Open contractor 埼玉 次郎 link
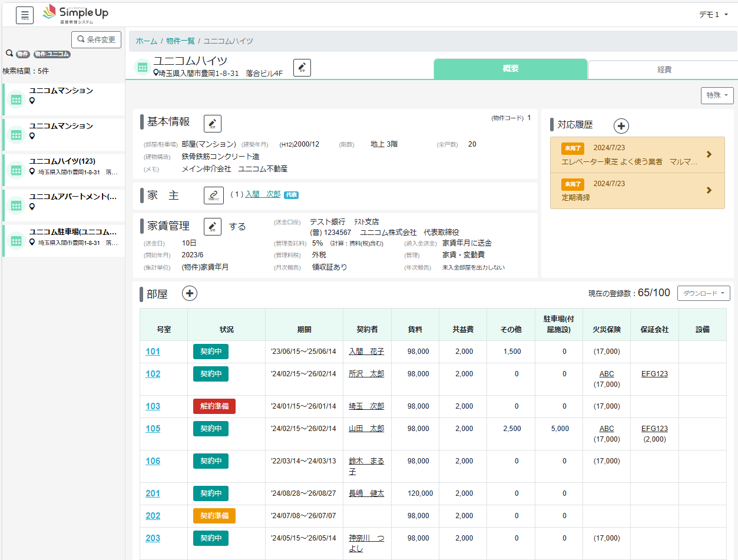The height and width of the screenshot is (560, 738). click(366, 406)
